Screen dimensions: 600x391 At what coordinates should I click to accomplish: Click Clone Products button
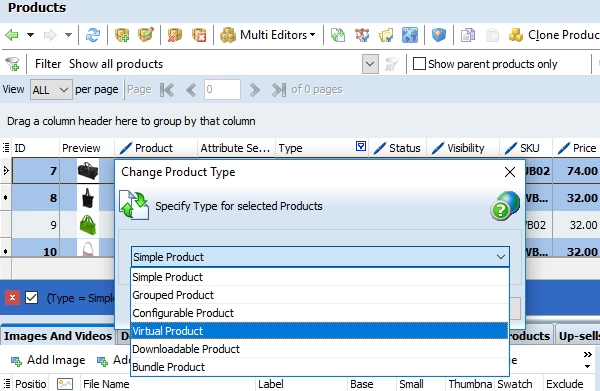554,35
